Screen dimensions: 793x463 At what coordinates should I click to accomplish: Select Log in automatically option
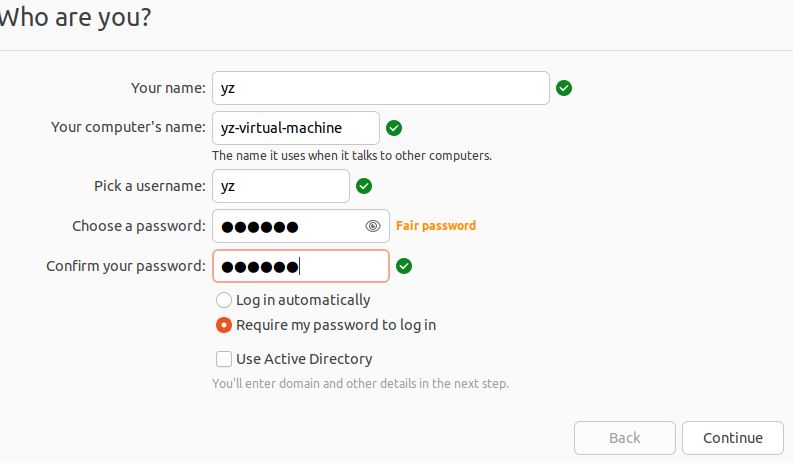coord(224,300)
